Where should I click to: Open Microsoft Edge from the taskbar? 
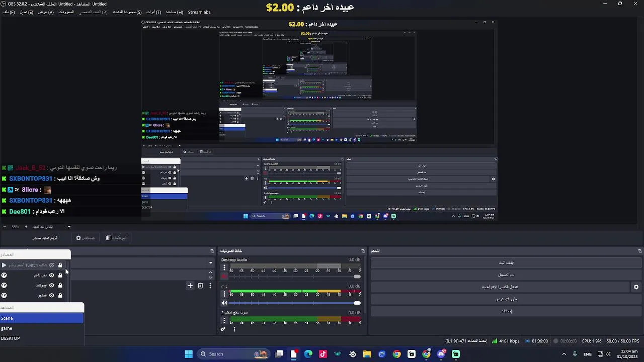click(x=308, y=354)
